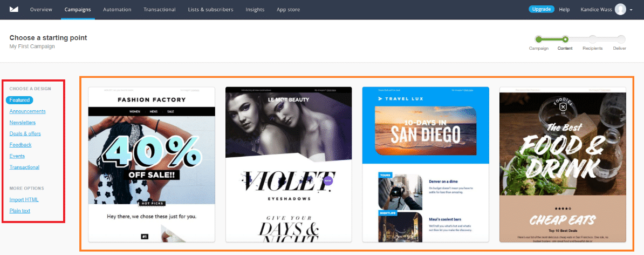This screenshot has width=644, height=255.
Task: Select the Campaigns tab
Action: [78, 10]
